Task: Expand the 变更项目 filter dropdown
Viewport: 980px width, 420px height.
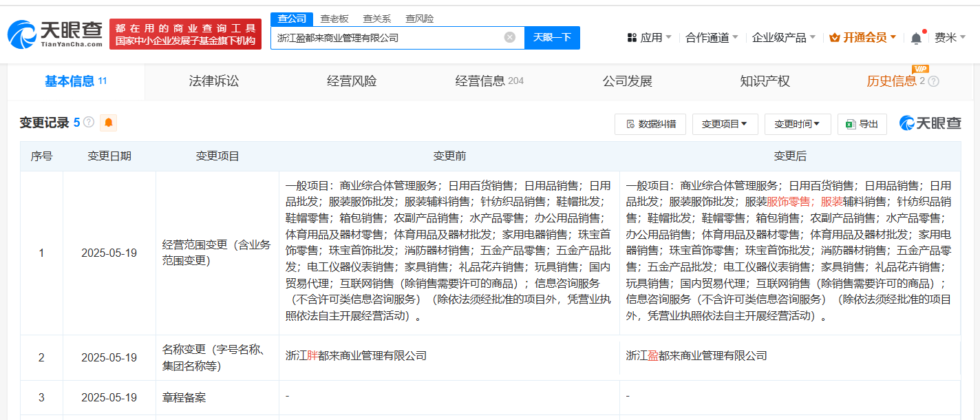Action: pyautogui.click(x=725, y=124)
